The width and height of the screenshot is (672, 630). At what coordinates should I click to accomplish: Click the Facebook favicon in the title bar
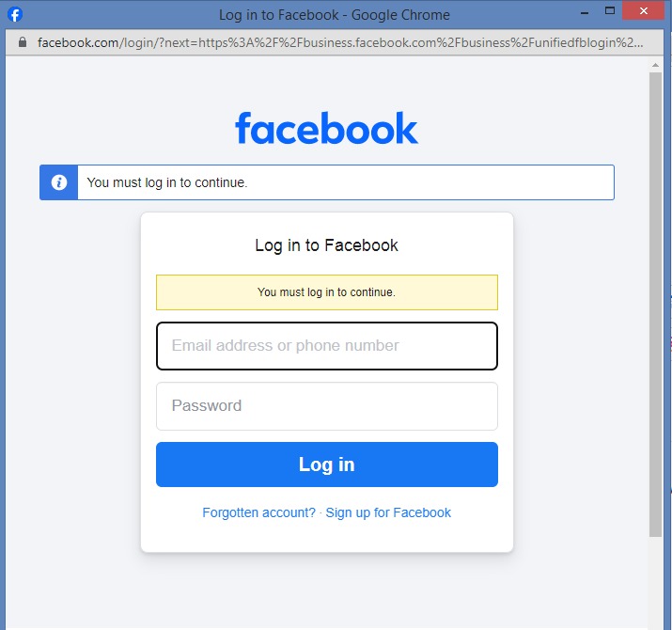(15, 15)
